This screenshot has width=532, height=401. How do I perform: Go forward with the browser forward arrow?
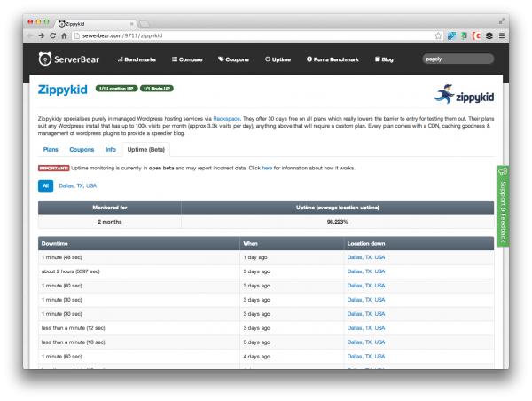click(42, 35)
